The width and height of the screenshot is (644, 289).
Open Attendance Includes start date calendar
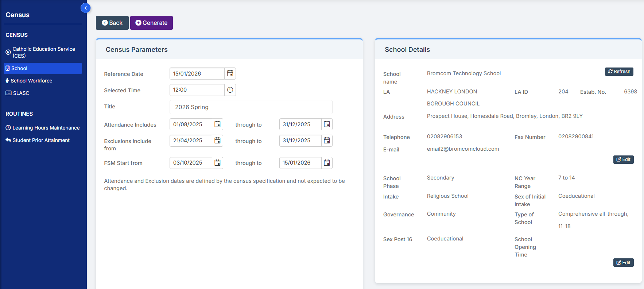(x=217, y=124)
